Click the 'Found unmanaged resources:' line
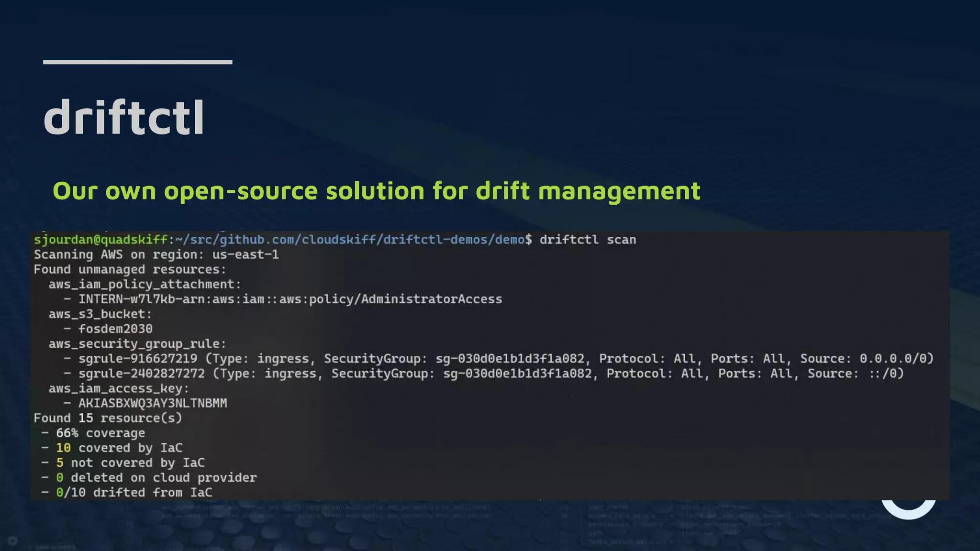The image size is (980, 551). 130,269
